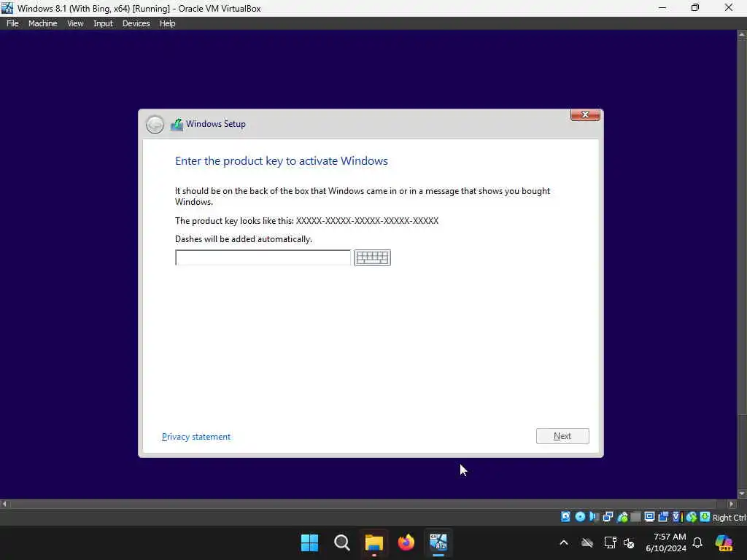Click the optical disc status icon
Screen dimensions: 747x560
[x=580, y=517]
